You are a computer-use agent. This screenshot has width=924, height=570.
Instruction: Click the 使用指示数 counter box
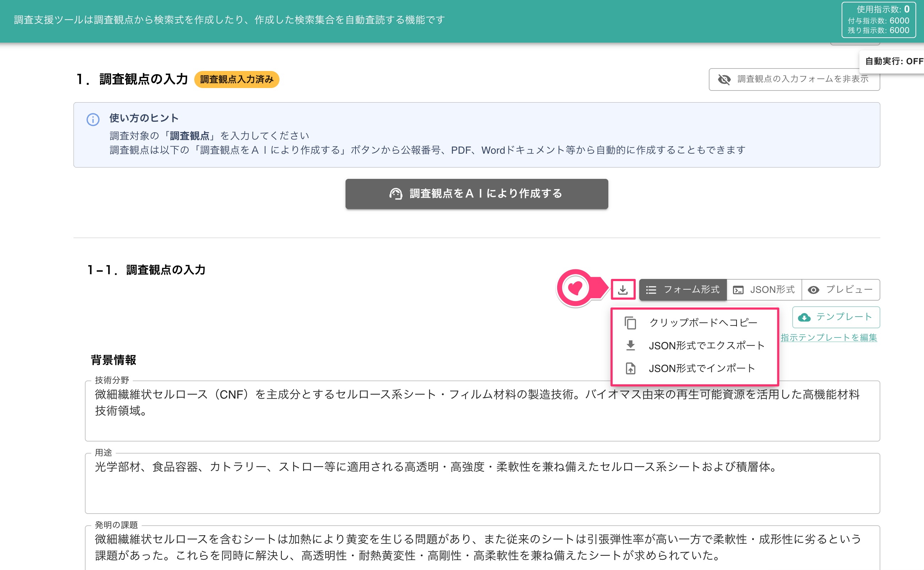878,20
